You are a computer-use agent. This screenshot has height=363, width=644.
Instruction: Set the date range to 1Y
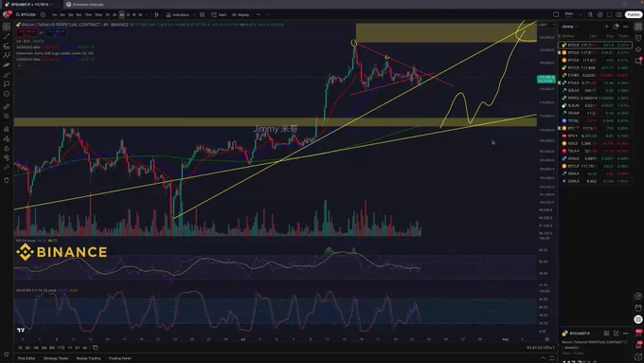69,348
